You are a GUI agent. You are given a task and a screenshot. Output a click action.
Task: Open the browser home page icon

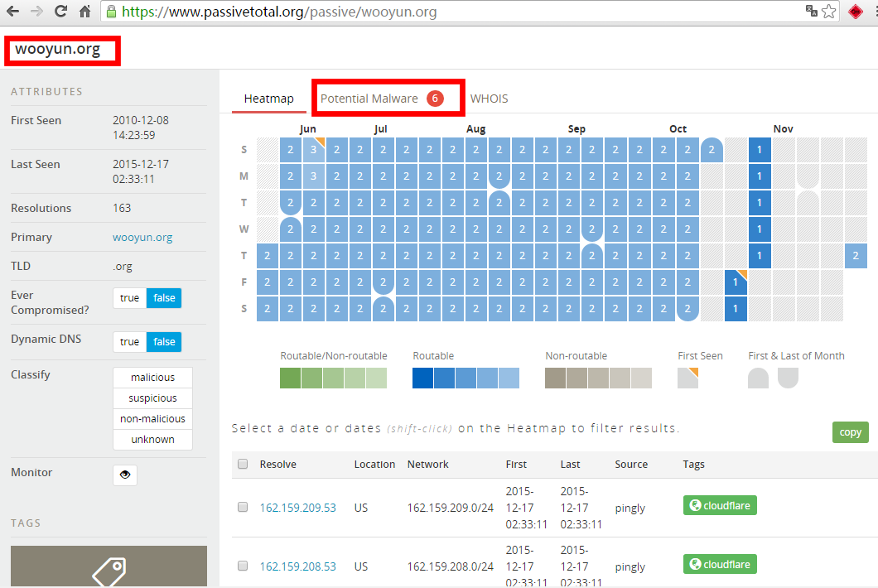(85, 12)
